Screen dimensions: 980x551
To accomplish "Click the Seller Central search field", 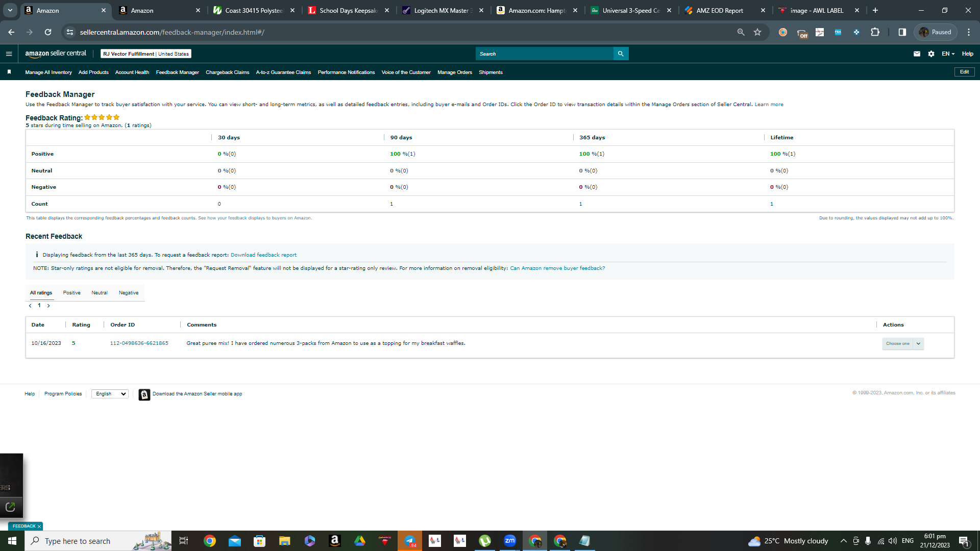I will 544,54.
